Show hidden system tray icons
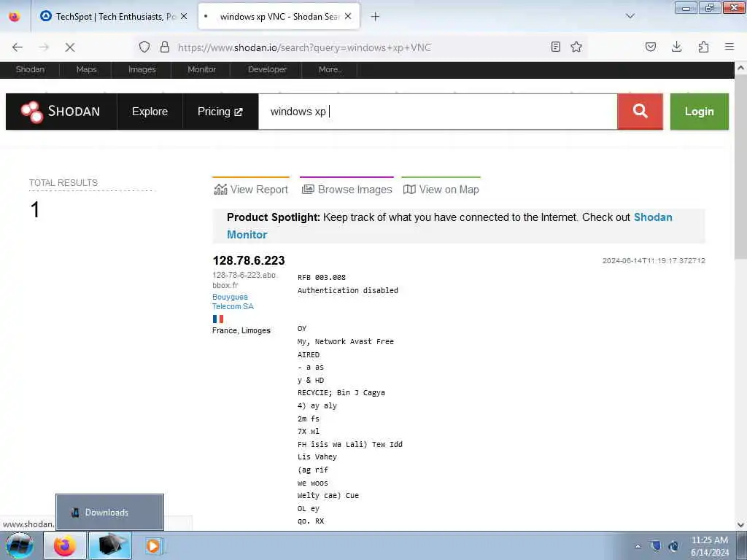 tap(638, 546)
